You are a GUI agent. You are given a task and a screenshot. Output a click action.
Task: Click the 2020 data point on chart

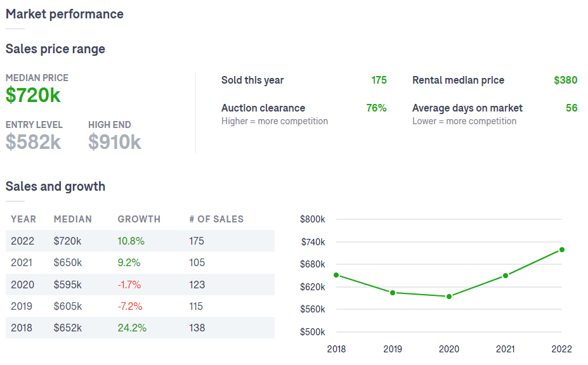[x=449, y=297]
